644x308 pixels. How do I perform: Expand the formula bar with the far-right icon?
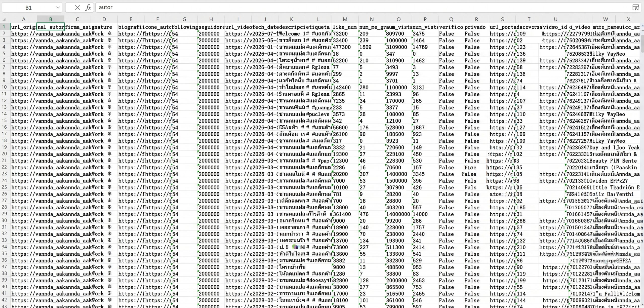pos(636,8)
